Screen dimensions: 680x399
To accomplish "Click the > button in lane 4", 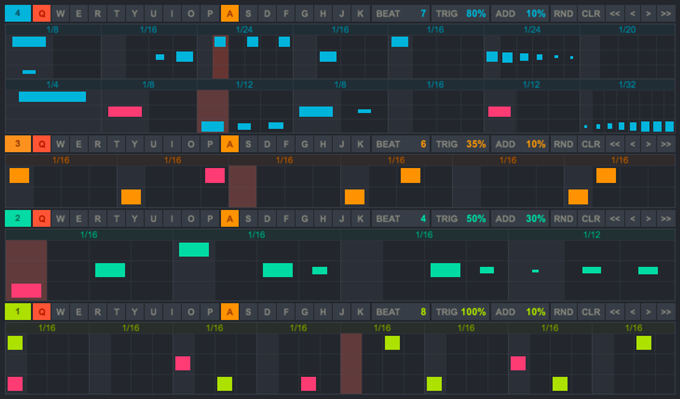I will click(x=649, y=13).
